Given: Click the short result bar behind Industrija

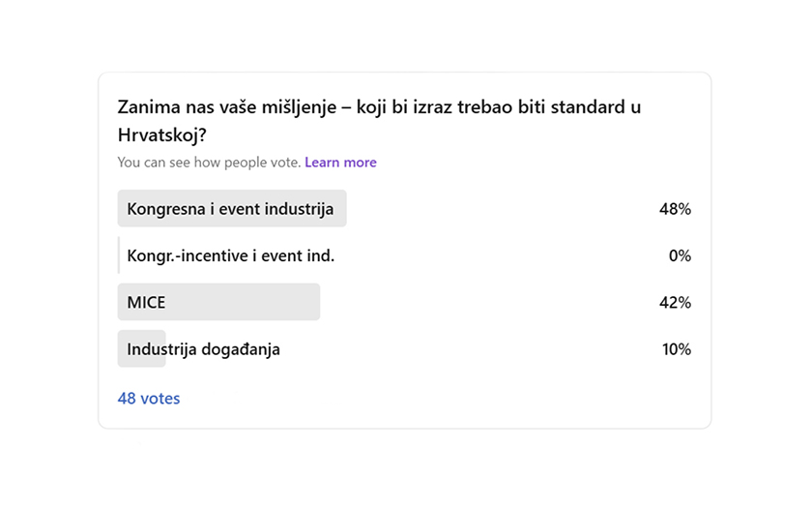Looking at the screenshot, I should 123,349.
